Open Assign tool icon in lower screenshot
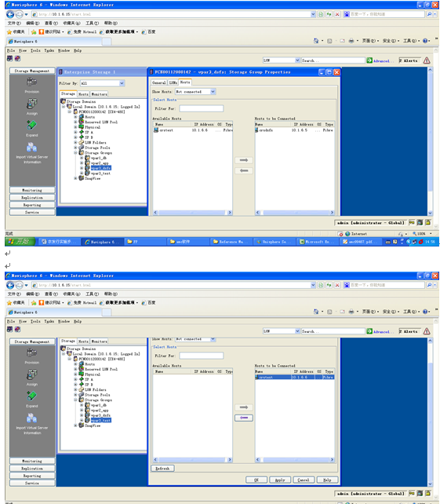The height and width of the screenshot is (504, 440). pyautogui.click(x=31, y=374)
